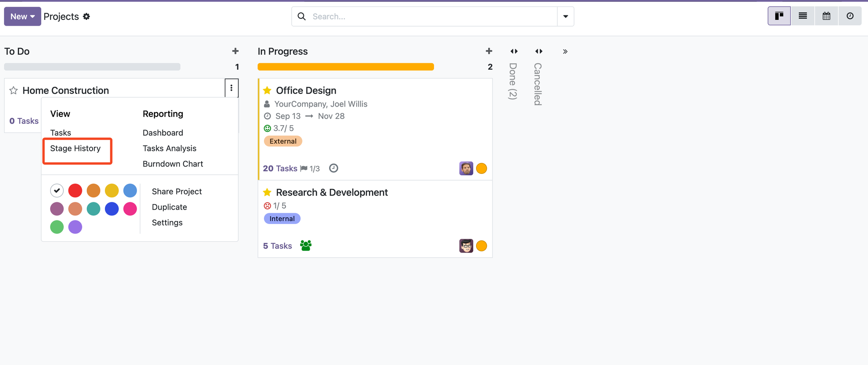Add project with In Progress plus icon

(x=489, y=51)
